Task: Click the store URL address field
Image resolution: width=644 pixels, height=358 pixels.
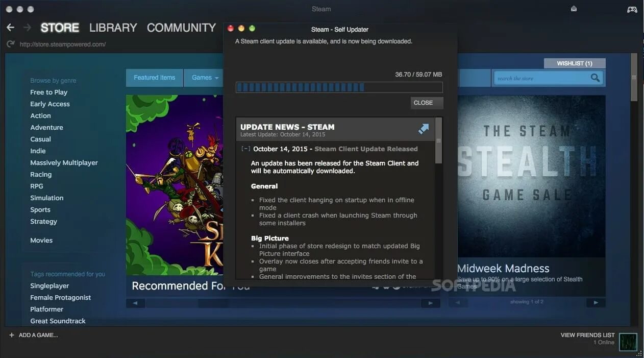Action: click(x=63, y=44)
